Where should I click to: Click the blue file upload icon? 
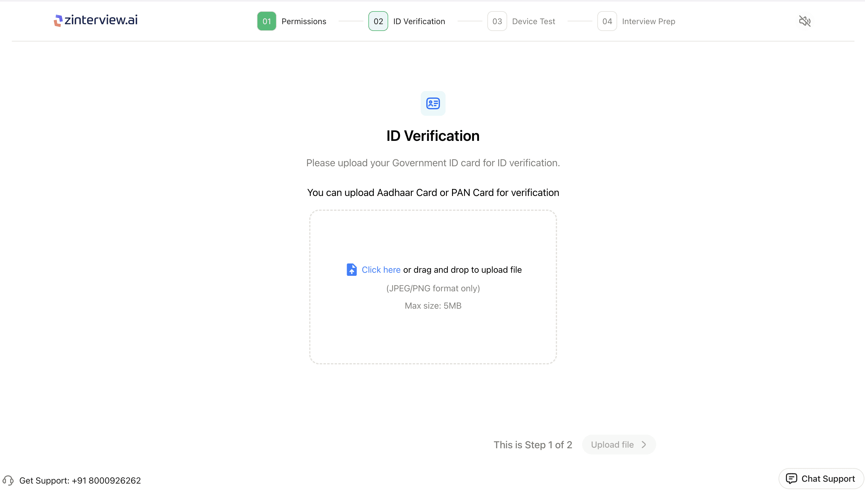pyautogui.click(x=352, y=270)
